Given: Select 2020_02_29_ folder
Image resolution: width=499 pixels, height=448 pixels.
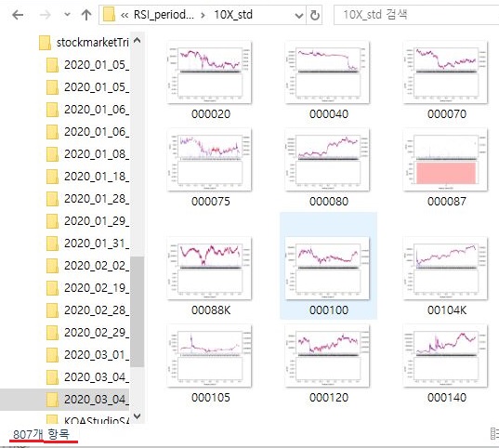Looking at the screenshot, I should 87,333.
